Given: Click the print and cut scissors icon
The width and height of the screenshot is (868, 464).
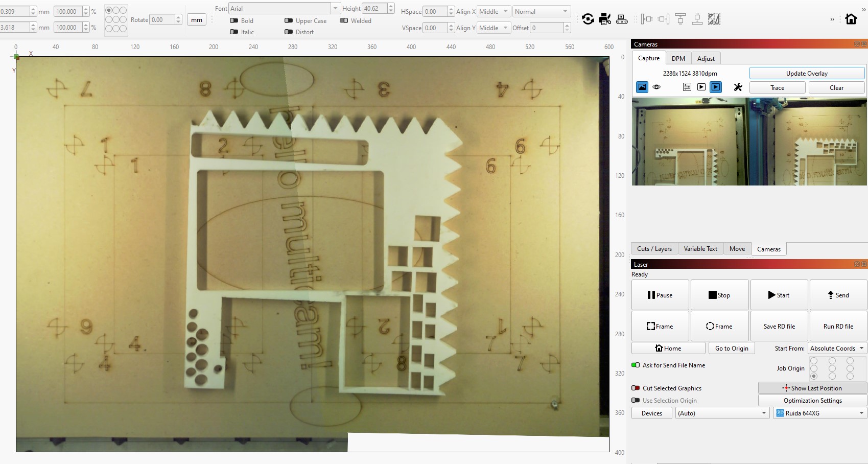Looking at the screenshot, I should click(x=605, y=19).
